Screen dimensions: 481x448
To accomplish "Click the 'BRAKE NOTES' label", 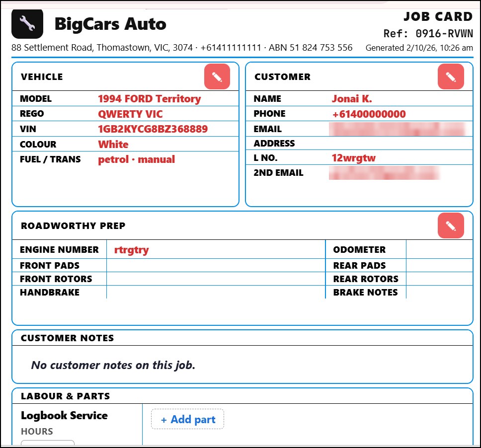I will click(x=365, y=293).
